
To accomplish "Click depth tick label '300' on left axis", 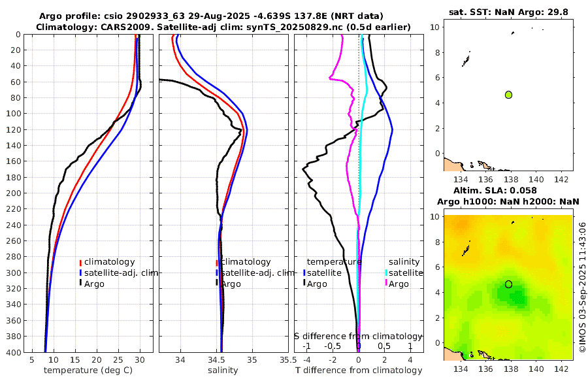I will (14, 272).
